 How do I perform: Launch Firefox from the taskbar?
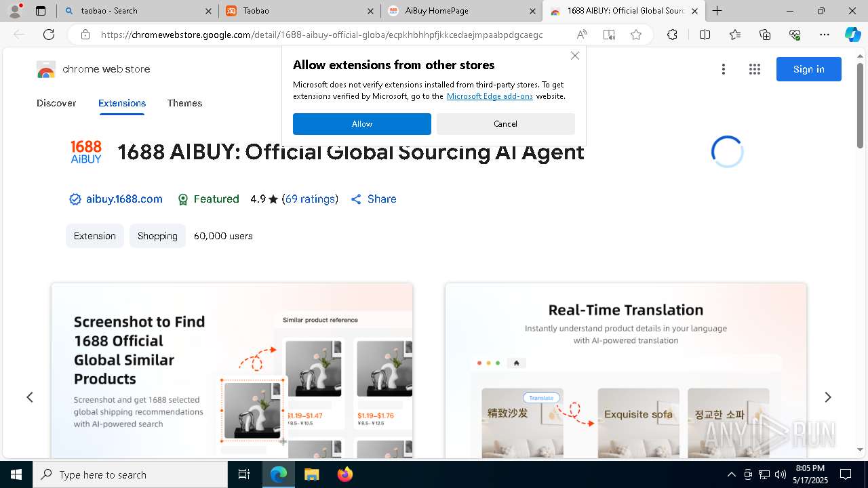344,474
